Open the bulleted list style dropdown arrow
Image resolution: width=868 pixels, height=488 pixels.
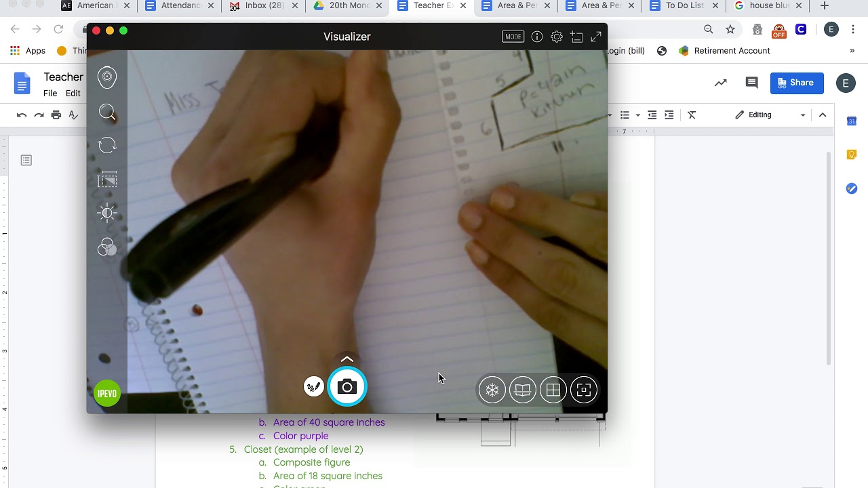tap(638, 115)
